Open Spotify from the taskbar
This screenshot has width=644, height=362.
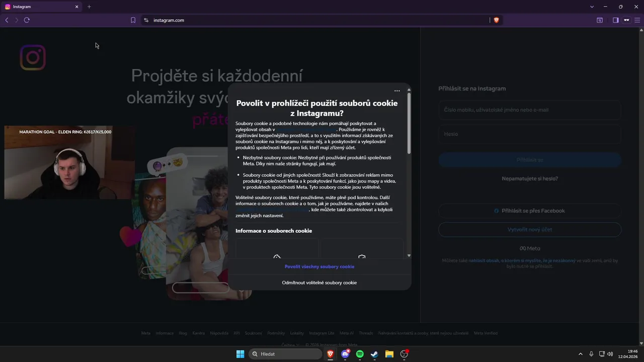[360, 354]
